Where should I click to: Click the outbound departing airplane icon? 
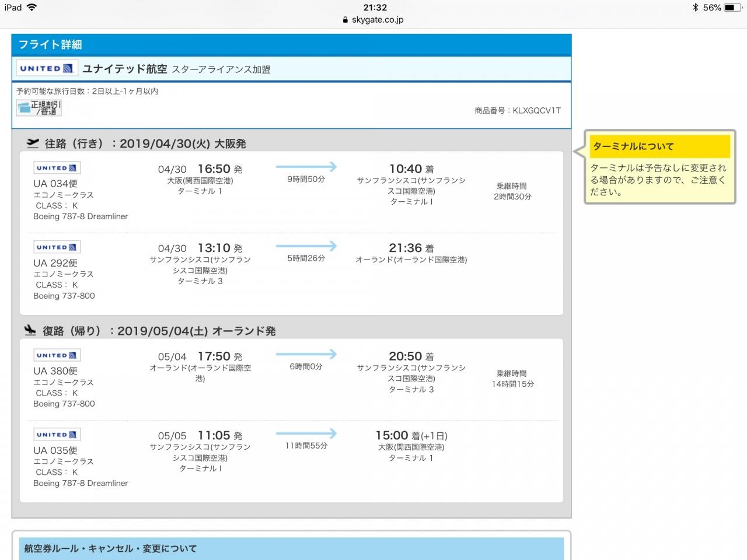pyautogui.click(x=33, y=143)
